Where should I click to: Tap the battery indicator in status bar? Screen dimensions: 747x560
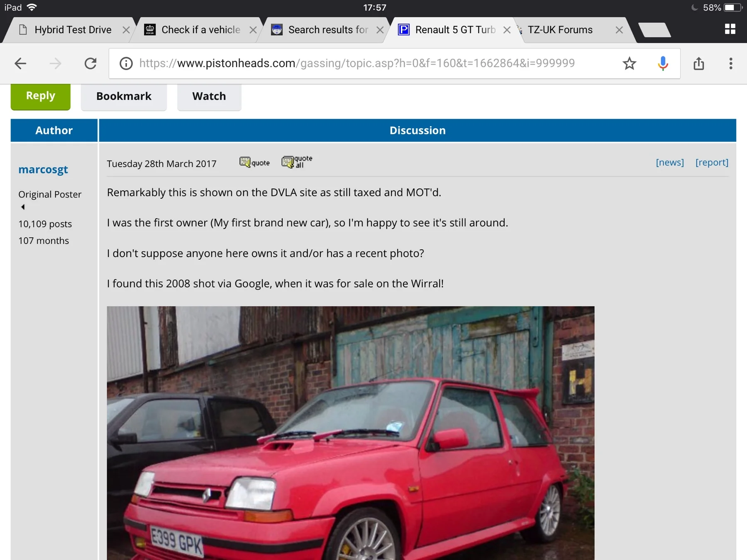732,7
